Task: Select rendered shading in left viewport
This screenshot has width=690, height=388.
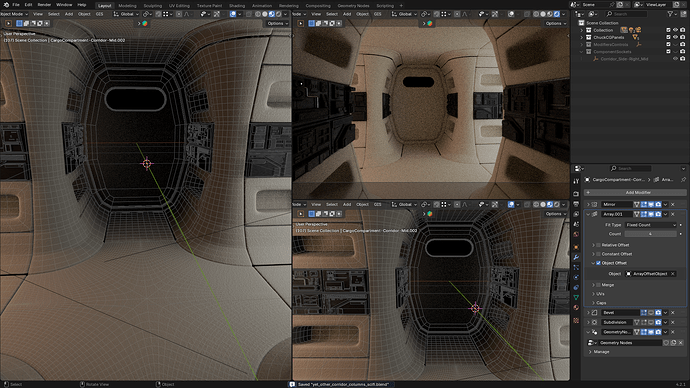Action: pos(278,14)
